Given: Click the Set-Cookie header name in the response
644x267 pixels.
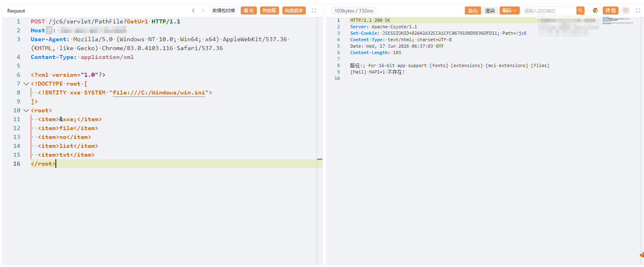Looking at the screenshot, I should coord(364,33).
